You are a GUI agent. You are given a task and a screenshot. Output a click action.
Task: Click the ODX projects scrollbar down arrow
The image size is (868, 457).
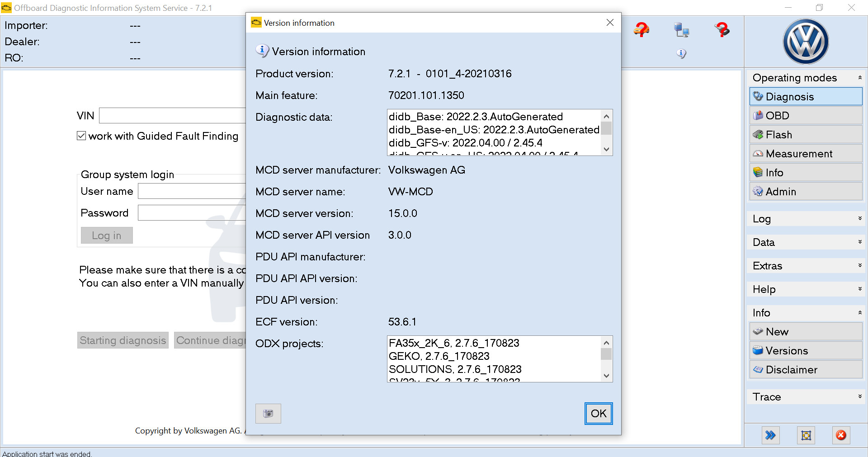tap(606, 376)
